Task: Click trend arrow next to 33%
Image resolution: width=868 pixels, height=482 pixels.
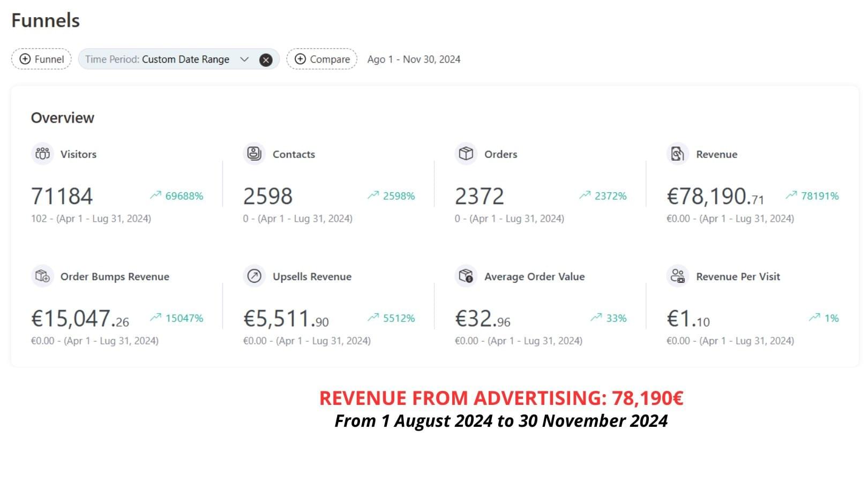Action: pos(596,318)
